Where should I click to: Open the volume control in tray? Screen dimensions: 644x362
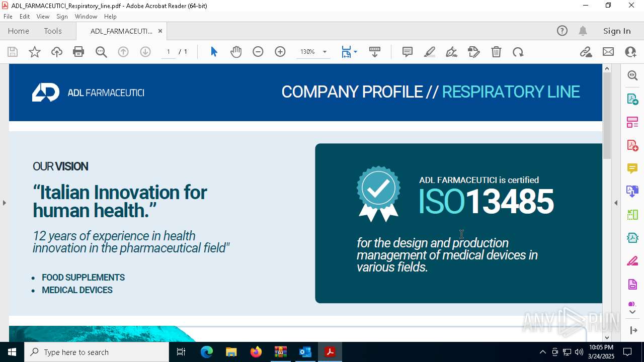click(579, 352)
